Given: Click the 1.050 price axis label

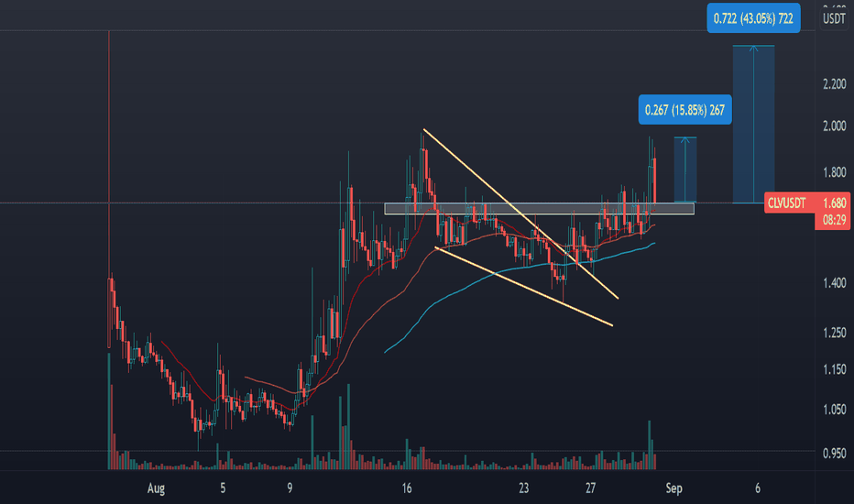Looking at the screenshot, I should 834,410.
